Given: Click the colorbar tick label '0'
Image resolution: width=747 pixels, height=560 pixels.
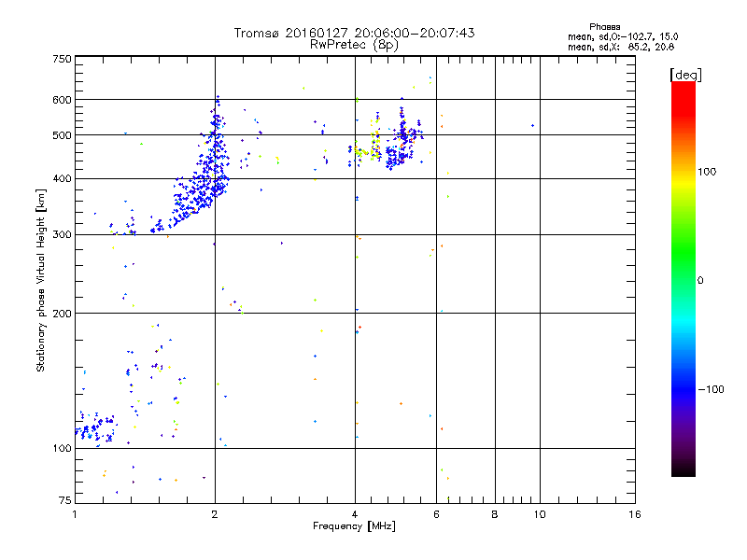Looking at the screenshot, I should click(700, 281).
